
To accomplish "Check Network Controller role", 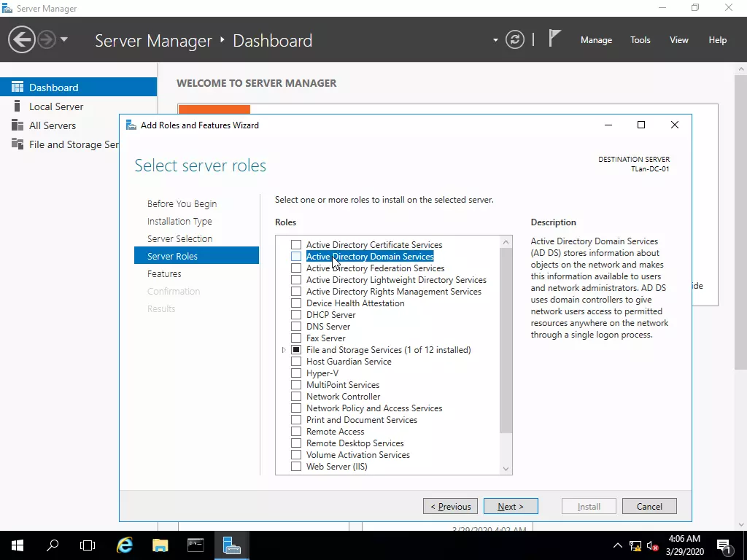I will 296,396.
